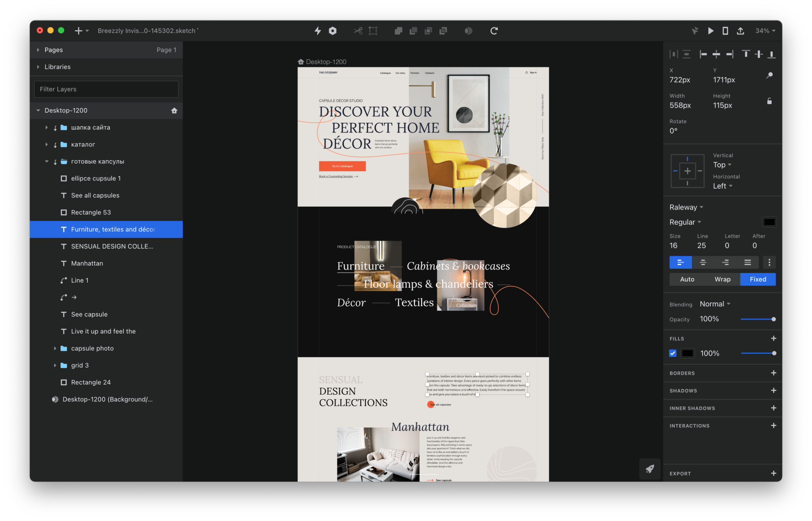This screenshot has height=521, width=812.
Task: Open the Vertical Top constraint dropdown
Action: coord(722,165)
